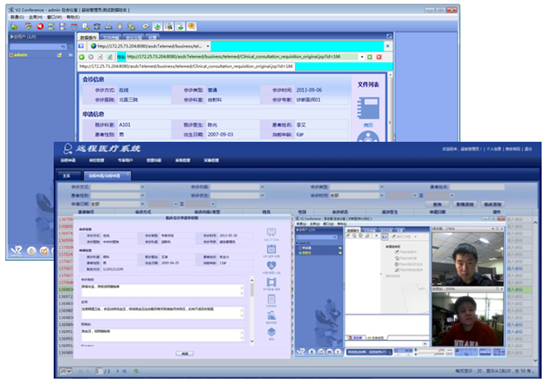547x384 pixels.
Task: Click the close button at consultation form bottom
Action: click(x=185, y=353)
